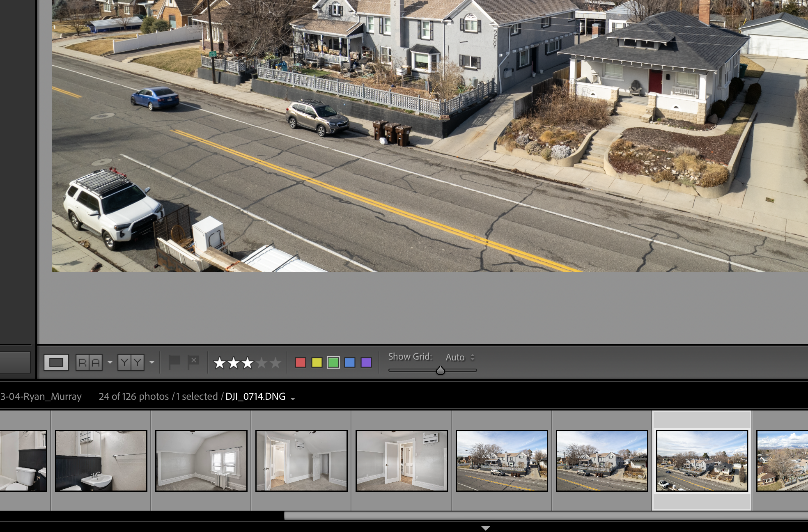This screenshot has width=808, height=532.
Task: Collapse the filmstrip with the bottom triangle
Action: [486, 528]
